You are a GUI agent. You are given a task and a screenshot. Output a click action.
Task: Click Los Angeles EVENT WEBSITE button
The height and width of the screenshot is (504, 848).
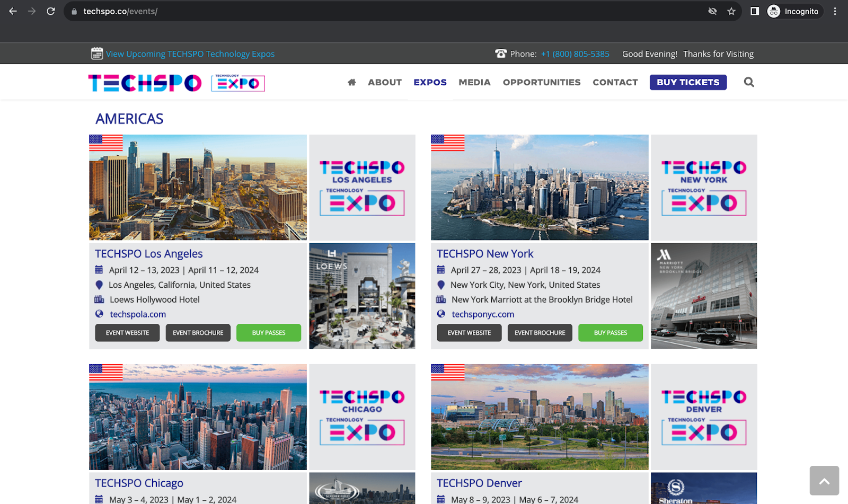coord(127,333)
